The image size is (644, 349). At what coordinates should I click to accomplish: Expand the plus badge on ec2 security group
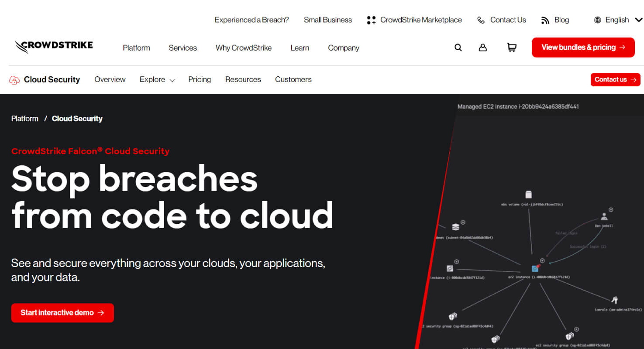(576, 329)
